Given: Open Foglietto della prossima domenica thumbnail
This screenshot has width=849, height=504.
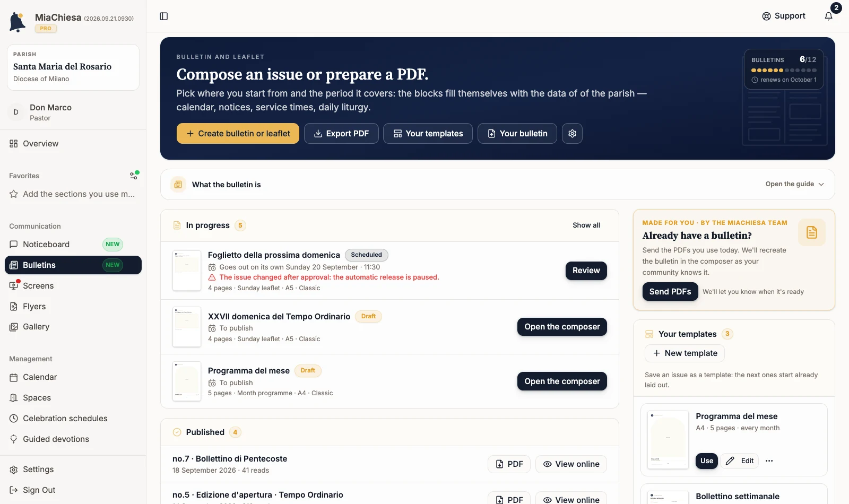Looking at the screenshot, I should [x=187, y=271].
